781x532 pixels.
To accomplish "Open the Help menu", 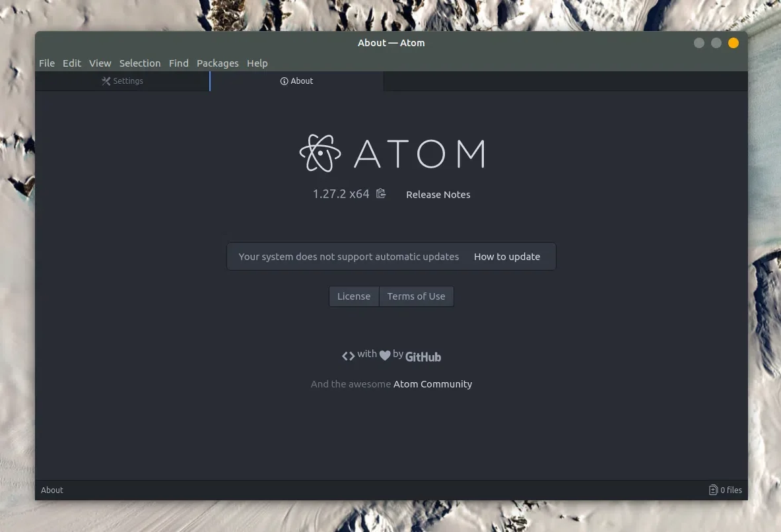I will [257, 63].
